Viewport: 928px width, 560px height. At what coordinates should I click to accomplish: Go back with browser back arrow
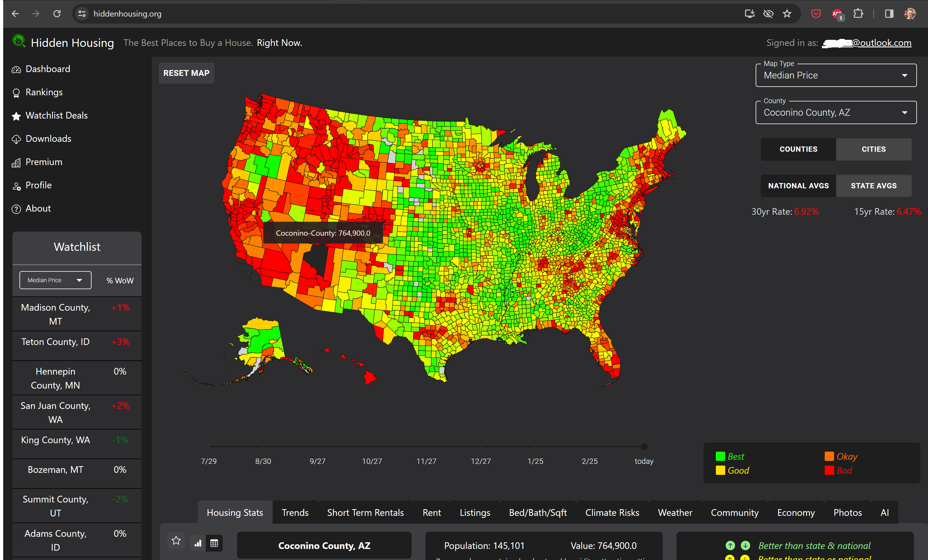click(x=15, y=14)
